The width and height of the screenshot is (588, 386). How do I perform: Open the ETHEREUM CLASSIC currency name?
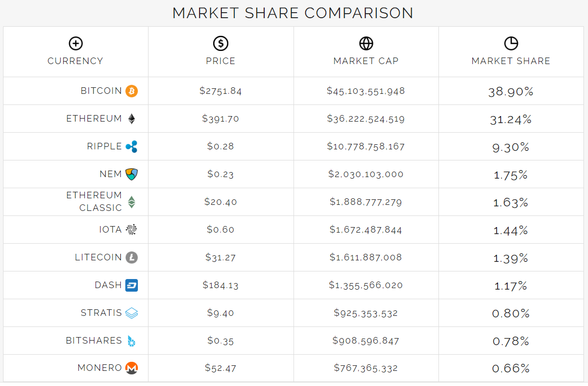click(94, 201)
